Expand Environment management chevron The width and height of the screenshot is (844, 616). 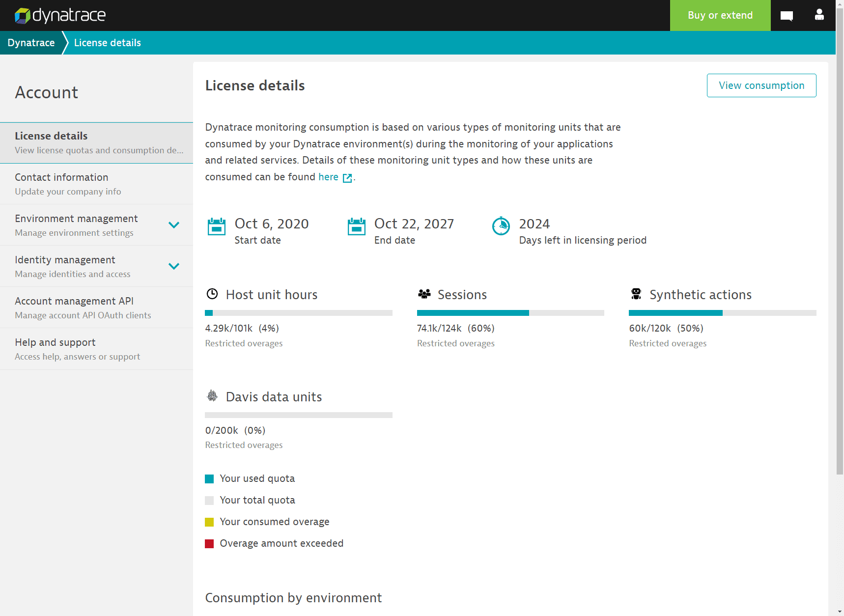174,225
